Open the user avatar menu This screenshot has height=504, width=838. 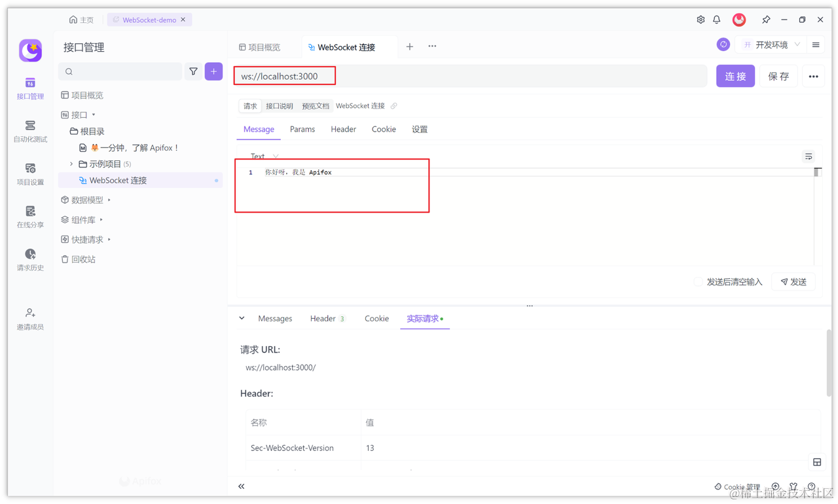(739, 20)
